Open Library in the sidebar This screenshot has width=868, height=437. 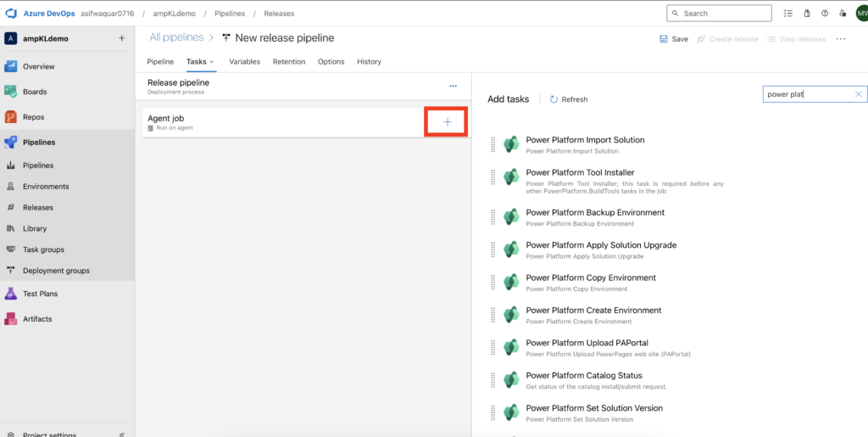click(x=35, y=228)
